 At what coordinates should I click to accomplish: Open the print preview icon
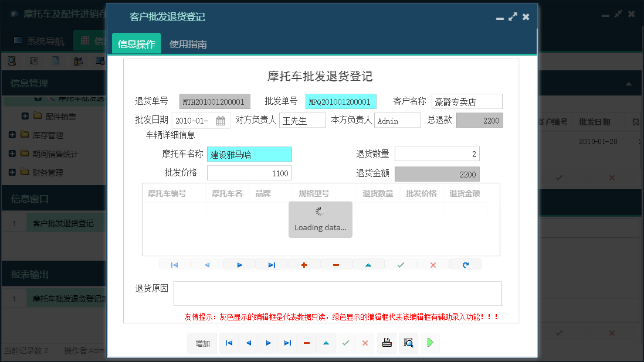click(x=408, y=343)
